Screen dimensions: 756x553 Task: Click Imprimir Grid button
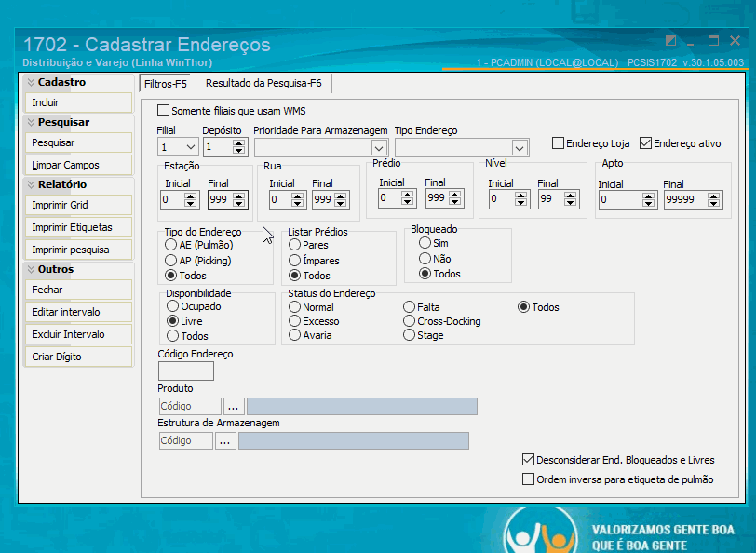(78, 205)
